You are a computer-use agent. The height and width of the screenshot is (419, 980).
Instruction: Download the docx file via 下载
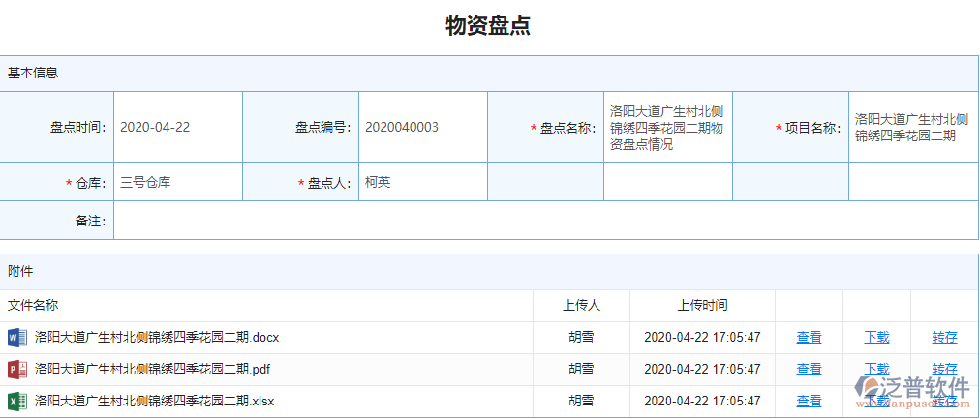[876, 338]
